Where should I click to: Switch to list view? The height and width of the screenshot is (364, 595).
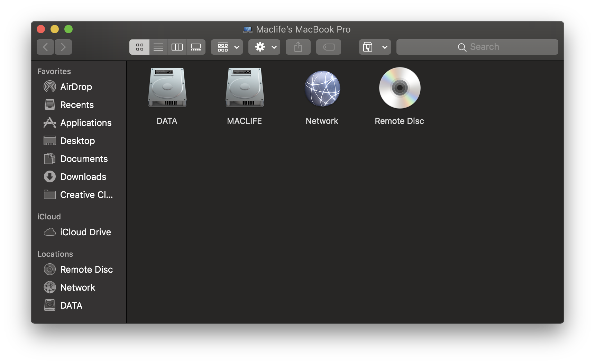tap(158, 47)
